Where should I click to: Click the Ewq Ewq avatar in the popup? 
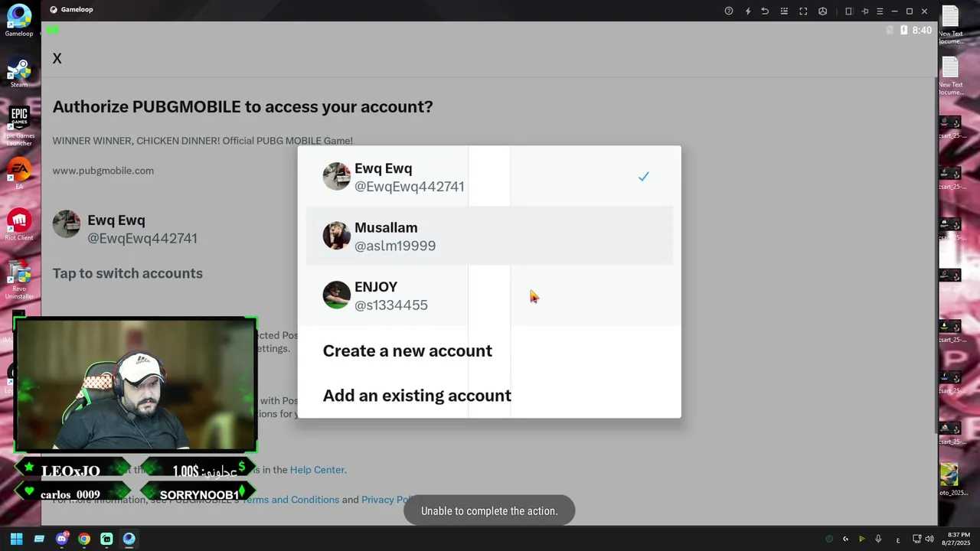(x=336, y=176)
